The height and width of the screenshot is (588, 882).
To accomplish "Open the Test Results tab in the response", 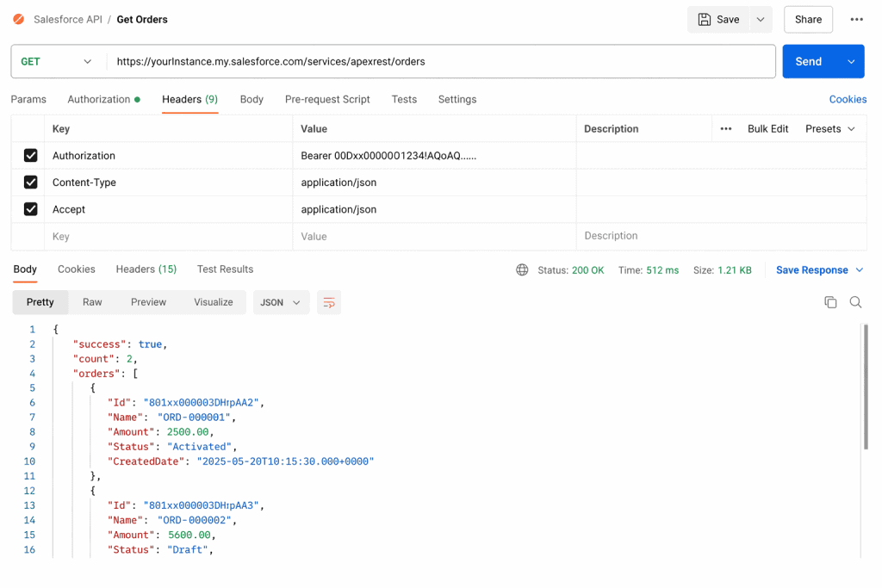I will click(x=225, y=269).
